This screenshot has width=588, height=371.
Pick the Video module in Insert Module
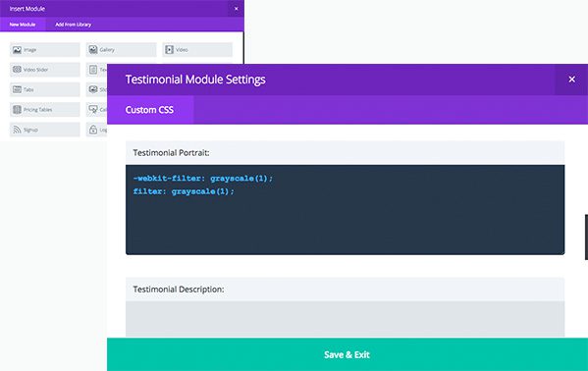point(197,49)
